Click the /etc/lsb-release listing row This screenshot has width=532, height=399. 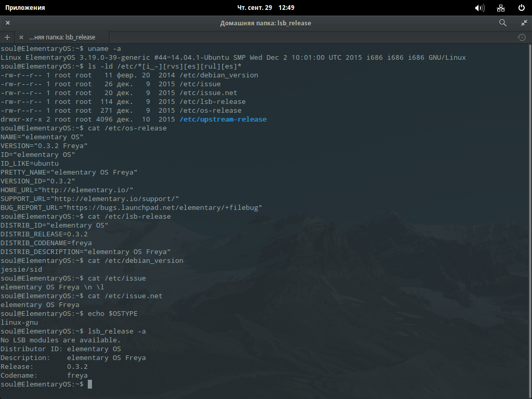(123, 102)
